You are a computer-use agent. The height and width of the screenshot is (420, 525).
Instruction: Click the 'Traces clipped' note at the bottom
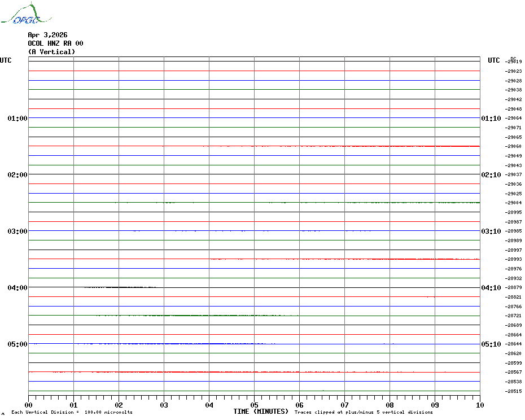[364, 412]
